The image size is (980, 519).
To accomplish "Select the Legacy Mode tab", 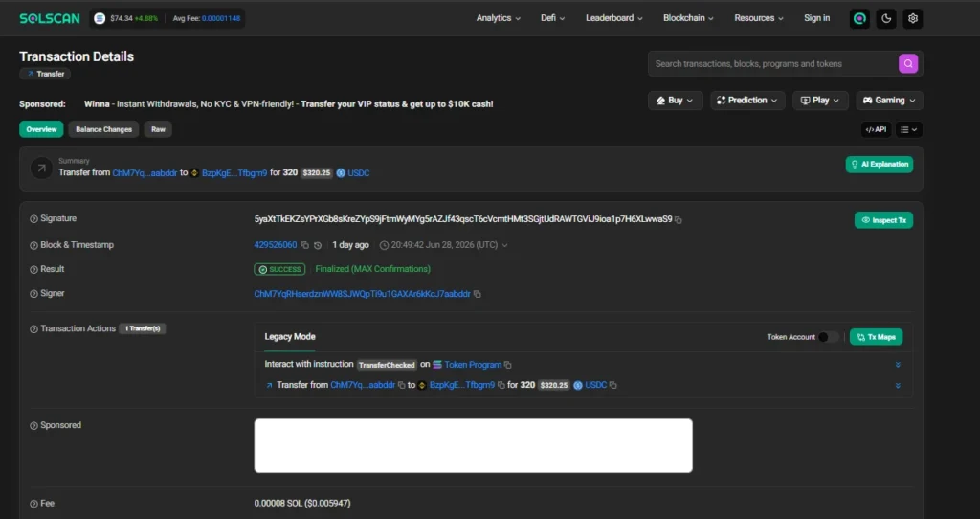I will 290,336.
